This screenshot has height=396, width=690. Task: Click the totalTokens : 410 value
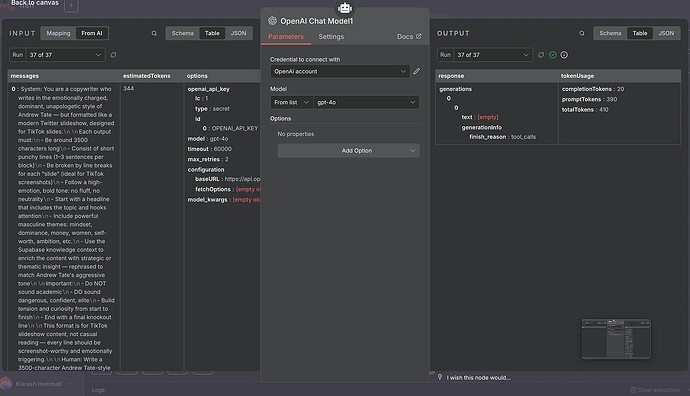[585, 110]
